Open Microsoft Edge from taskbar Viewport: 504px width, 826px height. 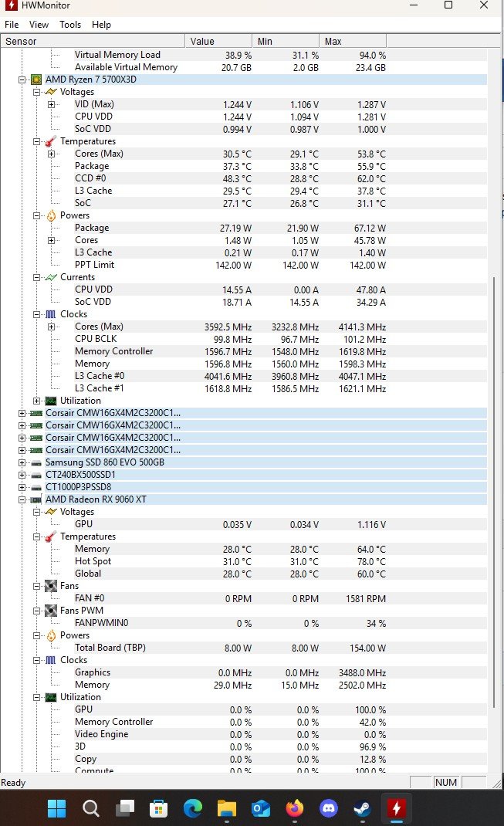(193, 808)
